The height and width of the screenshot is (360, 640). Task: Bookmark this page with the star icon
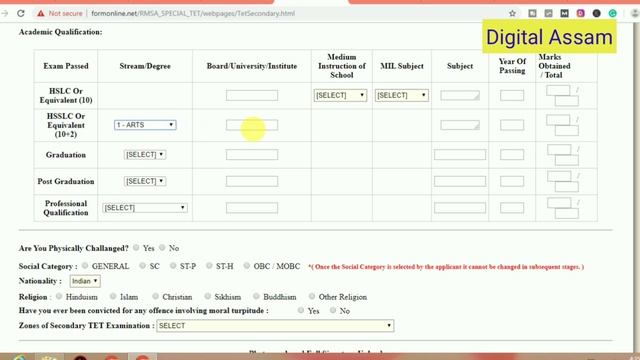coord(512,13)
